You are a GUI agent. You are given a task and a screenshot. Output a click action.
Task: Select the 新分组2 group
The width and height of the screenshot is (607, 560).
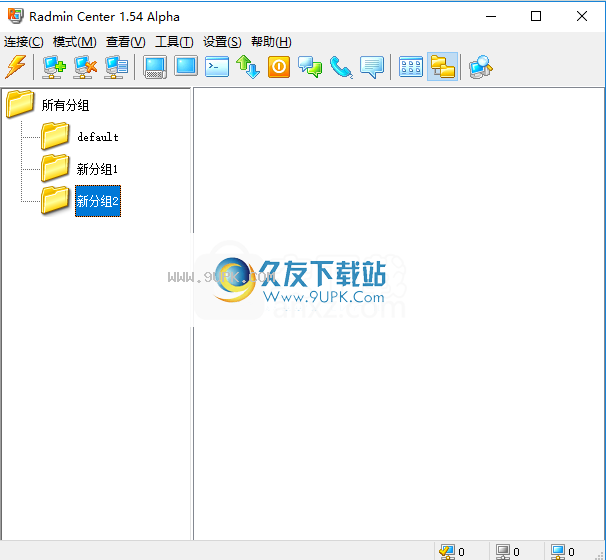click(x=98, y=201)
